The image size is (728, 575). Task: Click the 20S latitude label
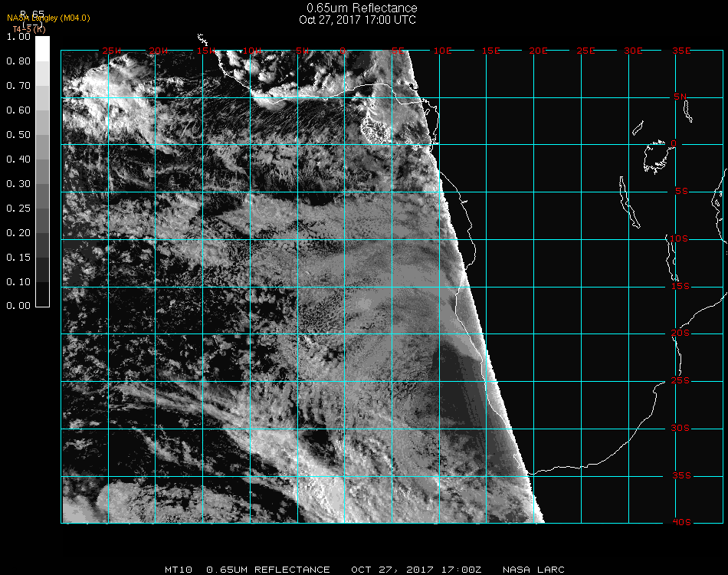coord(680,333)
